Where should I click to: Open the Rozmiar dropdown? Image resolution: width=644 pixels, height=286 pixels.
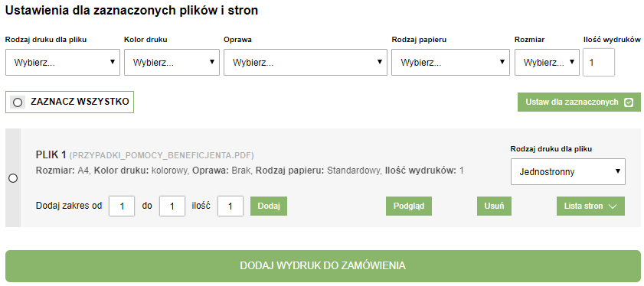tap(547, 63)
